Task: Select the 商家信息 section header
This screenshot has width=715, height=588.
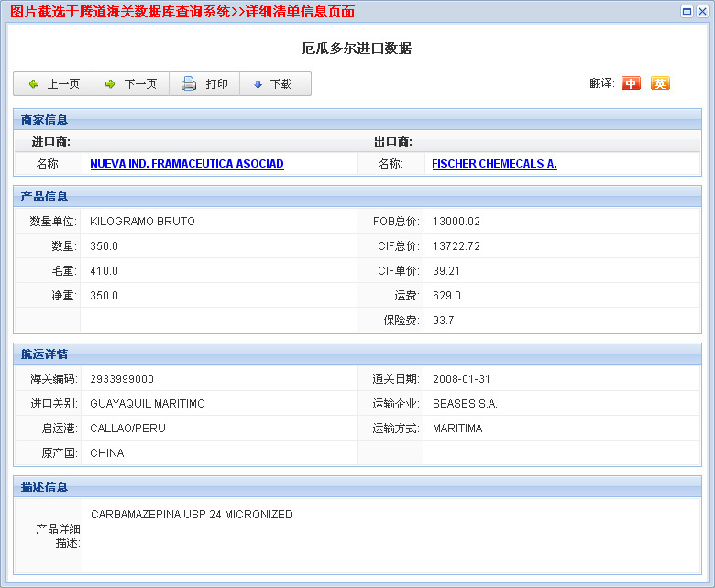Action: point(44,119)
